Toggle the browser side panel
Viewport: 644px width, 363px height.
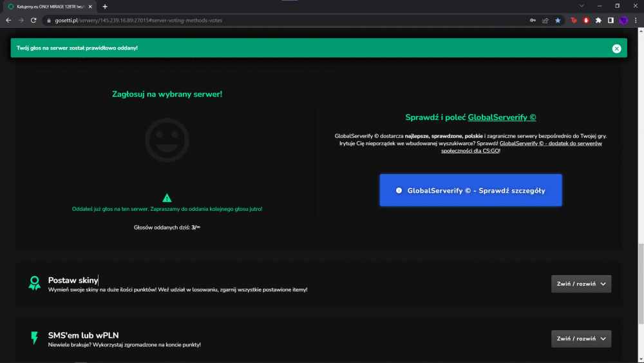611,20
